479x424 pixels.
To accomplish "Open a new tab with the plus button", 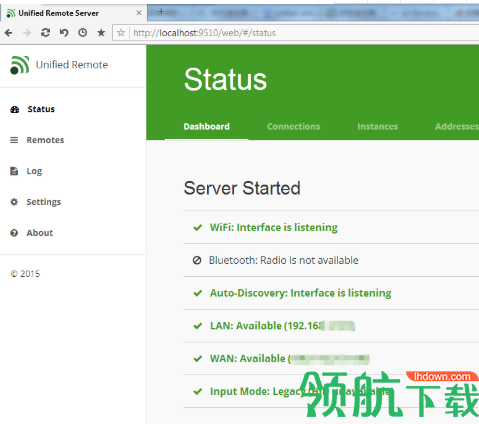I will (x=161, y=12).
